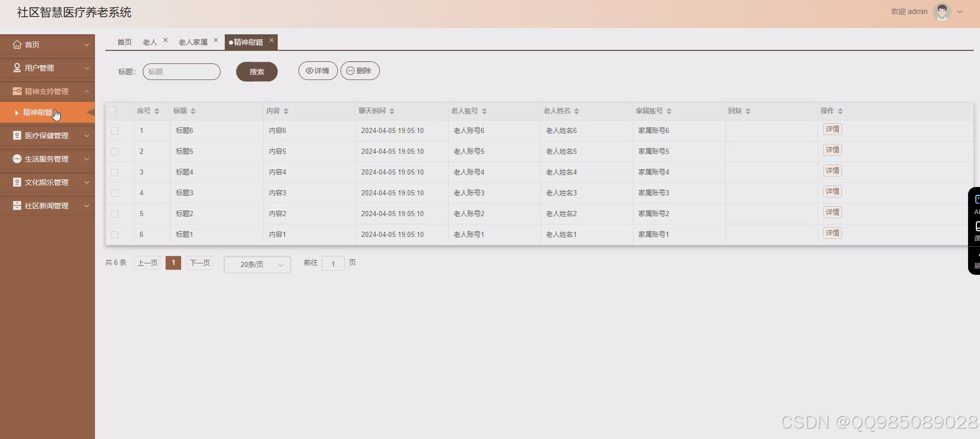Expand the 医疗保健管理 menu

tap(87, 136)
